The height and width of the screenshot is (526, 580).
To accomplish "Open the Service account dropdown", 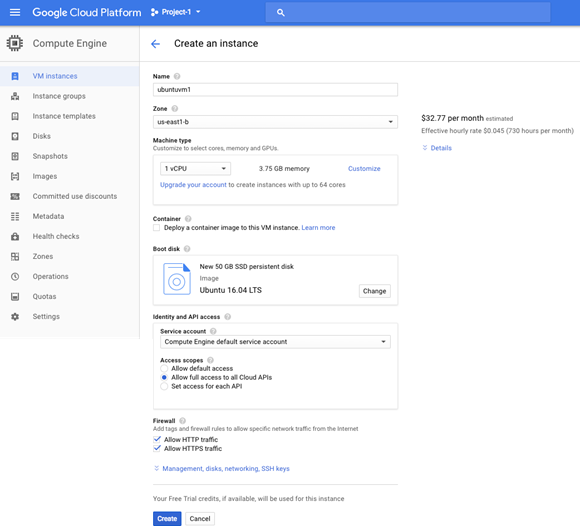I will click(x=275, y=342).
